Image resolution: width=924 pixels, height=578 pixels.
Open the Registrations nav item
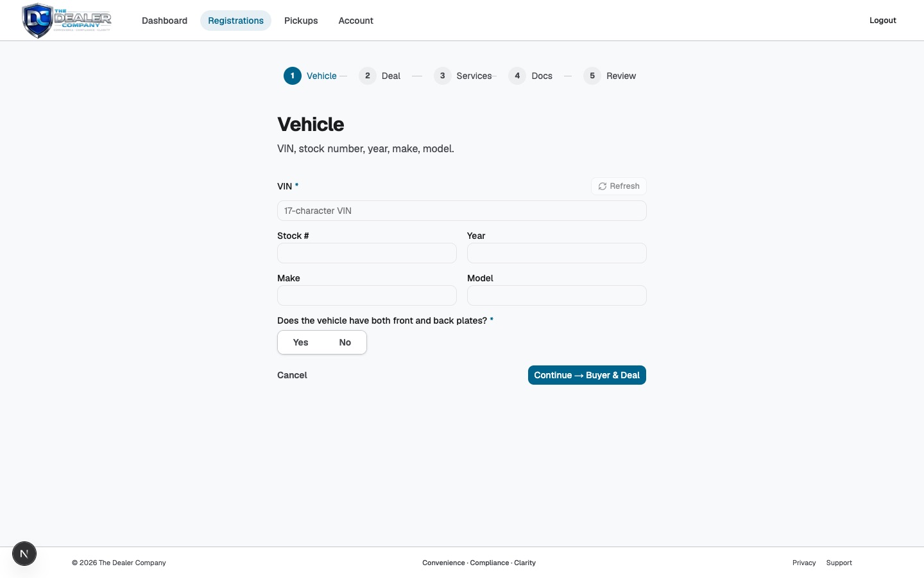(235, 21)
